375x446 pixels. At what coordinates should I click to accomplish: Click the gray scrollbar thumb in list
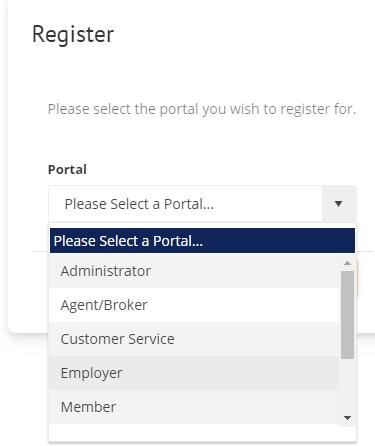(347, 315)
